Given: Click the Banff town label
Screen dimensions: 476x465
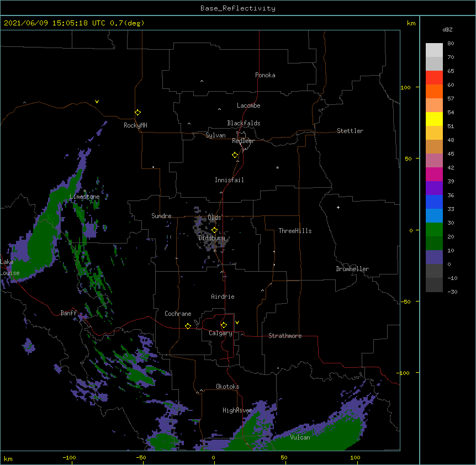Looking at the screenshot, I should 68,313.
